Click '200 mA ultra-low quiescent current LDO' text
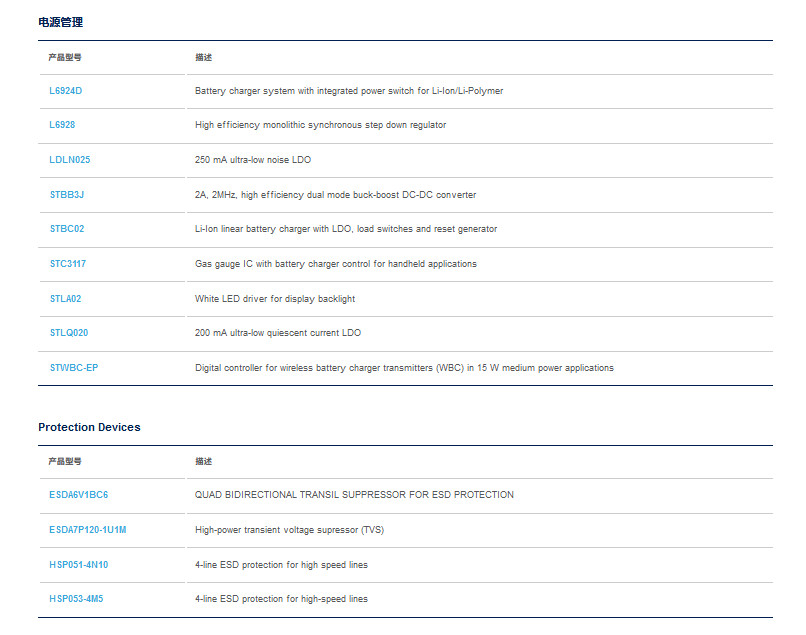This screenshot has width=806, height=635. click(278, 333)
